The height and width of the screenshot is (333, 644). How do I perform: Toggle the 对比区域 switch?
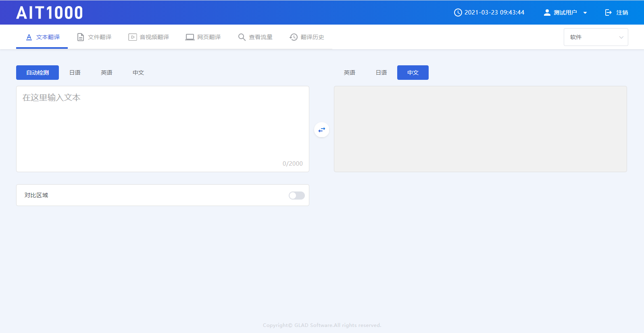tap(296, 196)
